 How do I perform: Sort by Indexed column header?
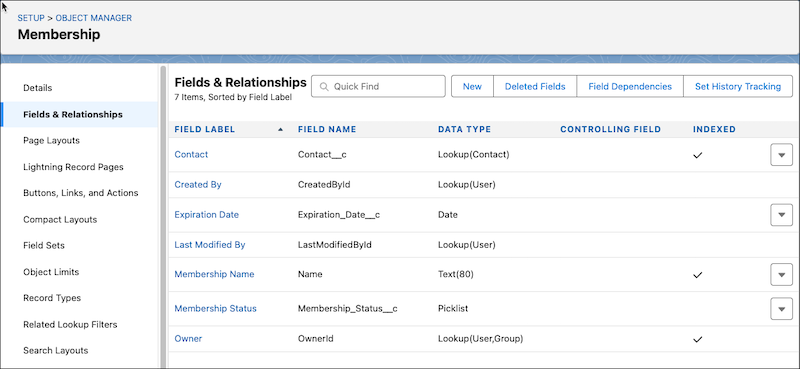714,130
